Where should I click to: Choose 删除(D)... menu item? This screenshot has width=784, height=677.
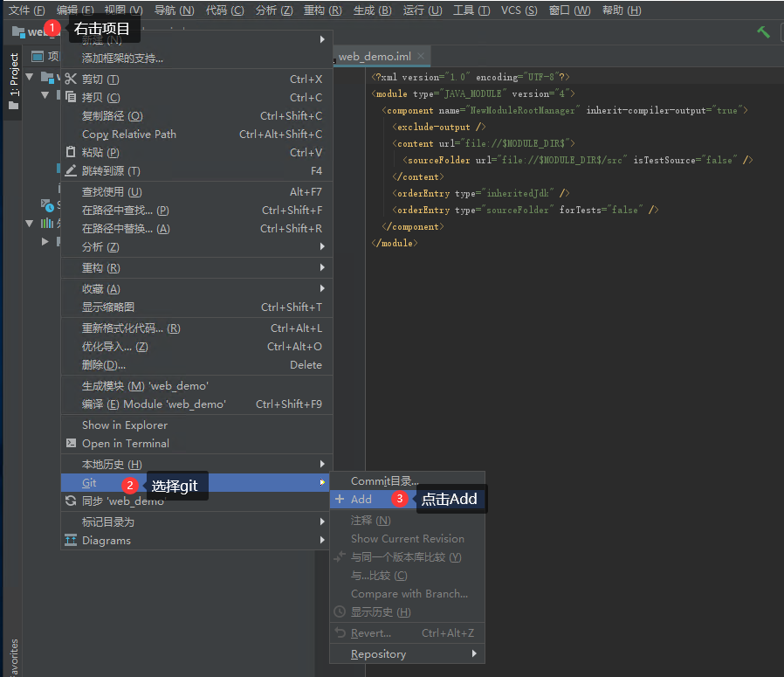pos(196,365)
